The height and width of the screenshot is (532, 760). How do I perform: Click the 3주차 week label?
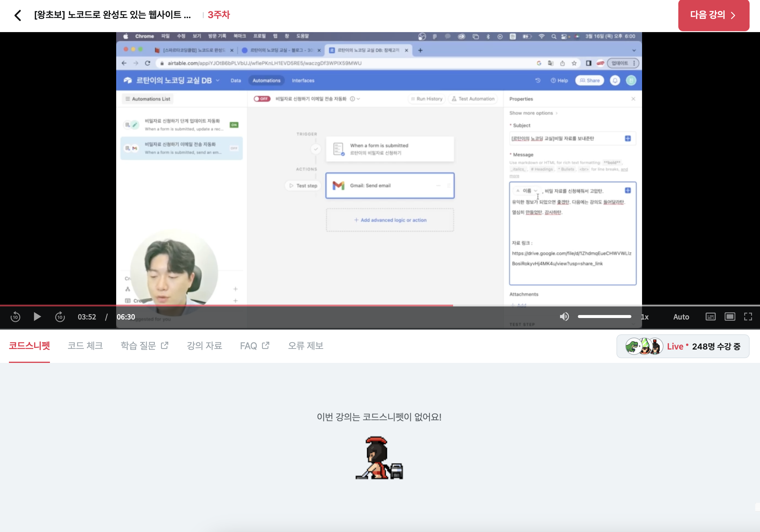click(218, 15)
